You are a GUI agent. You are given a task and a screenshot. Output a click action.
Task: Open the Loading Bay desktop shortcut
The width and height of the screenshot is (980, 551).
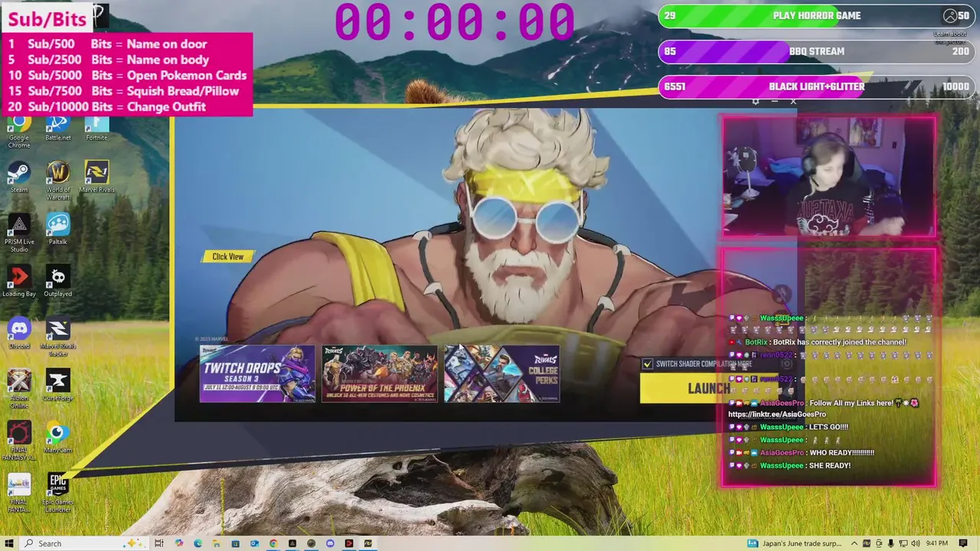[x=19, y=282]
